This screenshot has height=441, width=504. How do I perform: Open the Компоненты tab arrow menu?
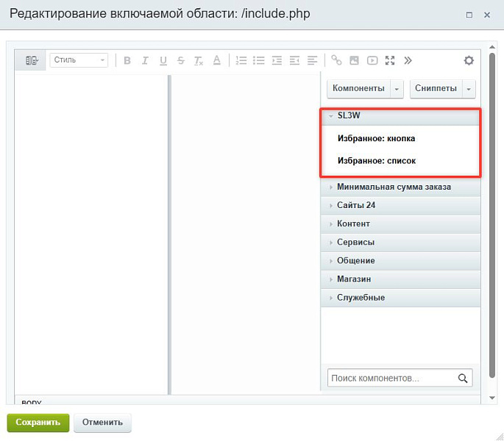point(397,89)
